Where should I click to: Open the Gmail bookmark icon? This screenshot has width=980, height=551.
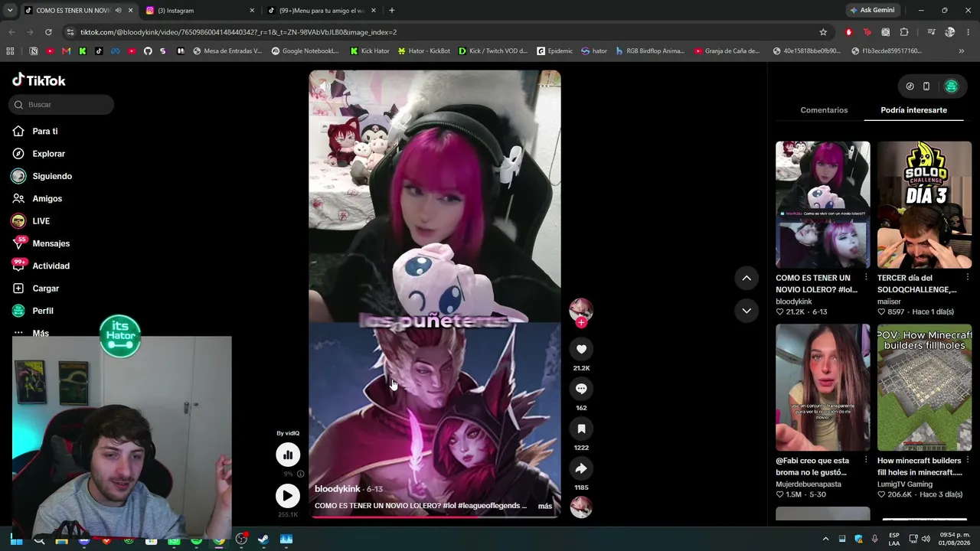66,51
